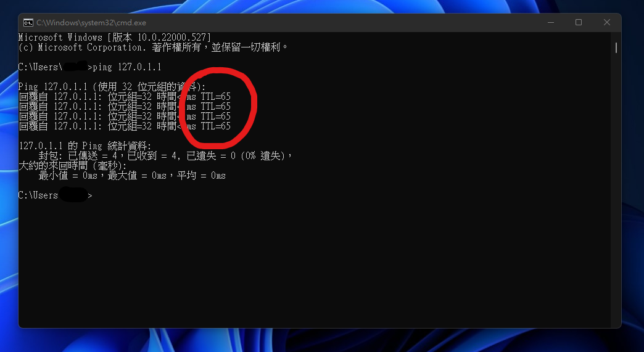Close the cmd.exe window
The width and height of the screenshot is (644, 352).
tap(606, 23)
